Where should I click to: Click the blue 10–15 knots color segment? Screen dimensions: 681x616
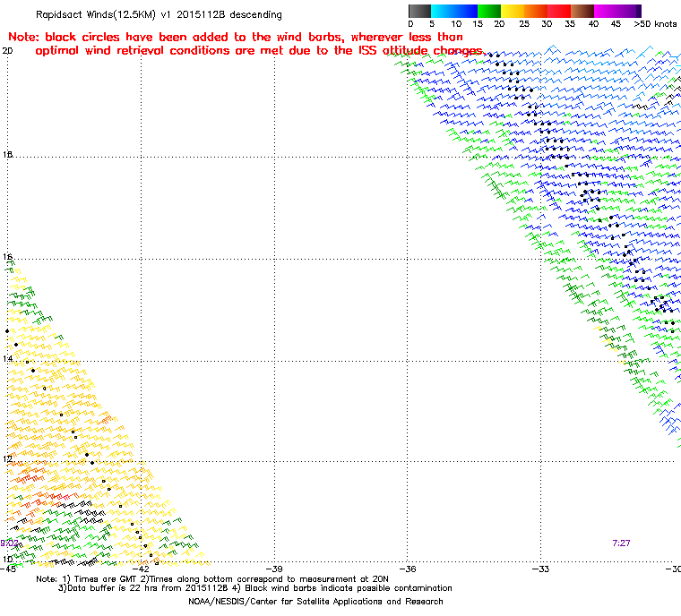[x=466, y=11]
